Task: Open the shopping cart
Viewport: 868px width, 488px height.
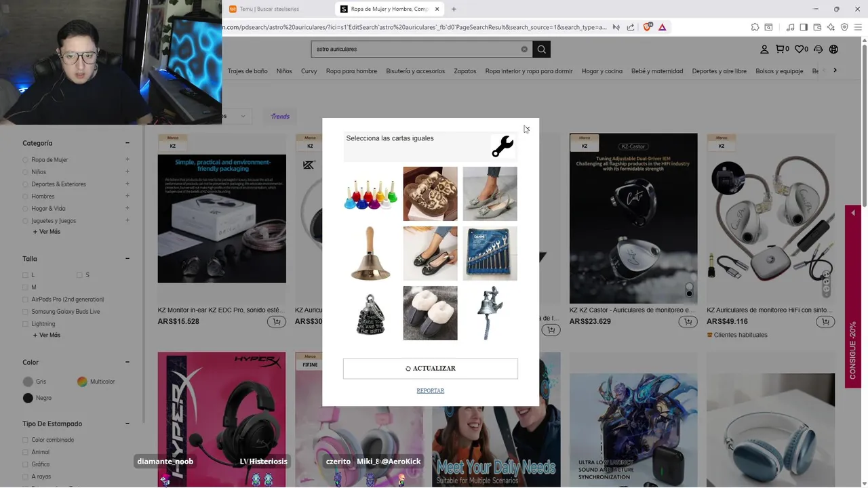Action: pyautogui.click(x=782, y=49)
